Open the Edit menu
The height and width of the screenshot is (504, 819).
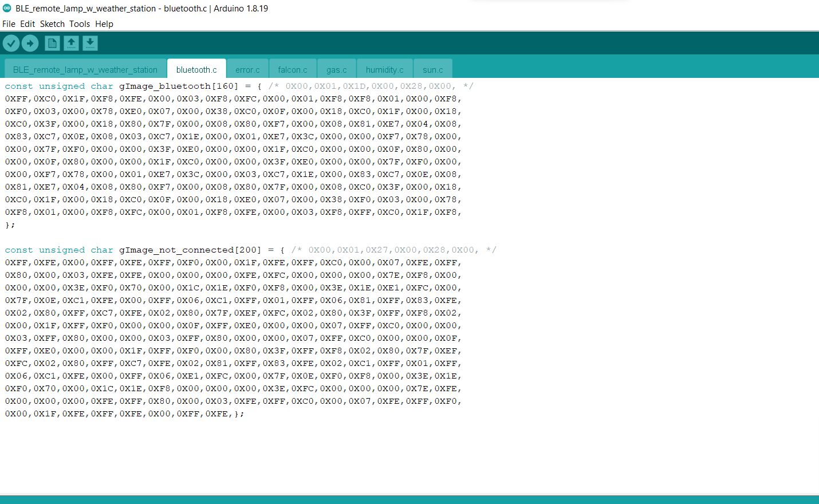tap(27, 24)
